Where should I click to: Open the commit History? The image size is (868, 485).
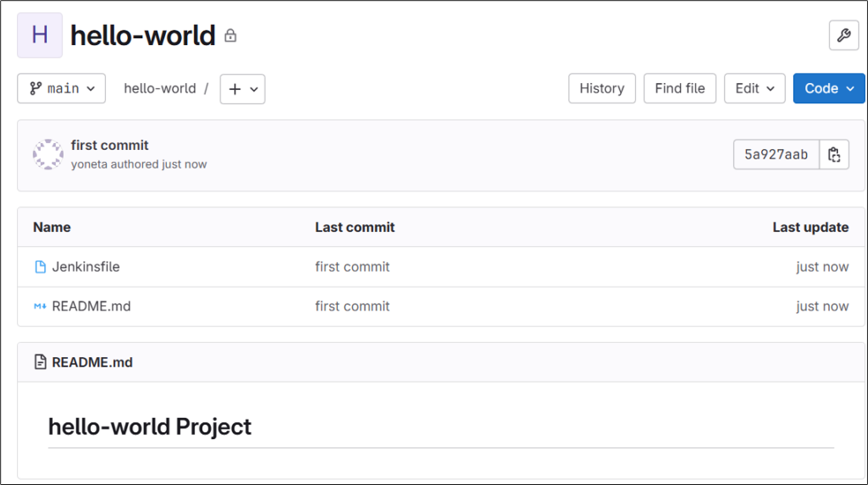[x=601, y=88]
